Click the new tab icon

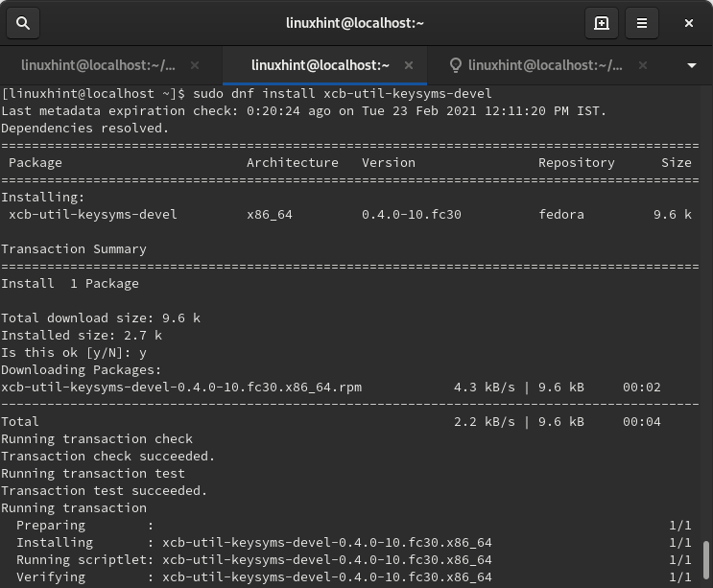(x=602, y=23)
